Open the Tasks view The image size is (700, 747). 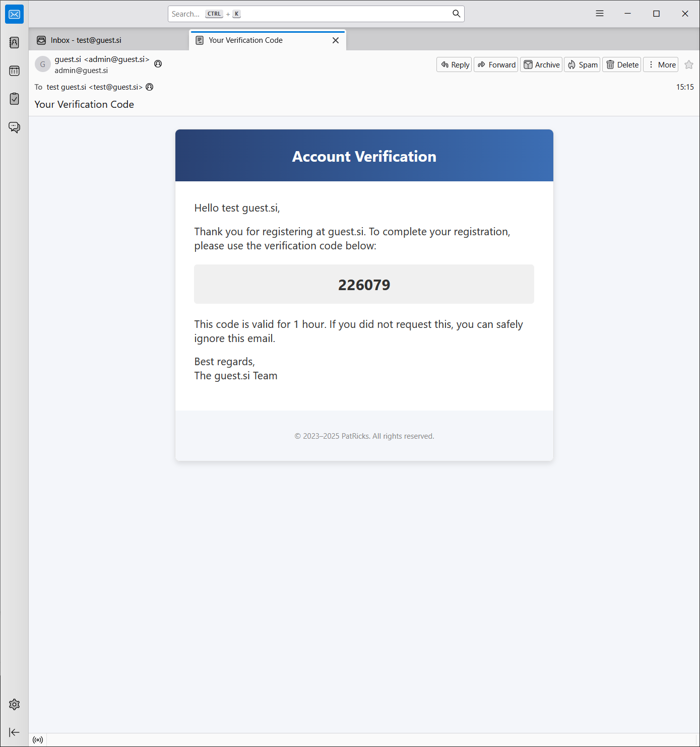[14, 99]
